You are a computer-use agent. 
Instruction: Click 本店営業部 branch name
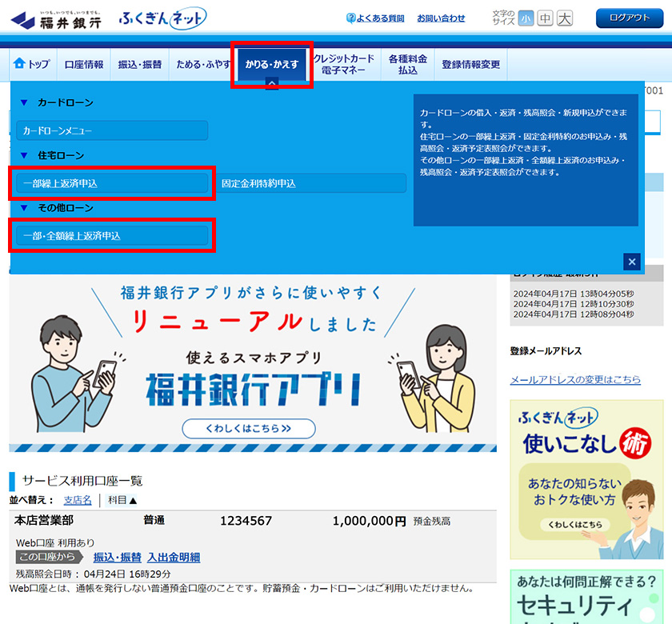[x=44, y=520]
